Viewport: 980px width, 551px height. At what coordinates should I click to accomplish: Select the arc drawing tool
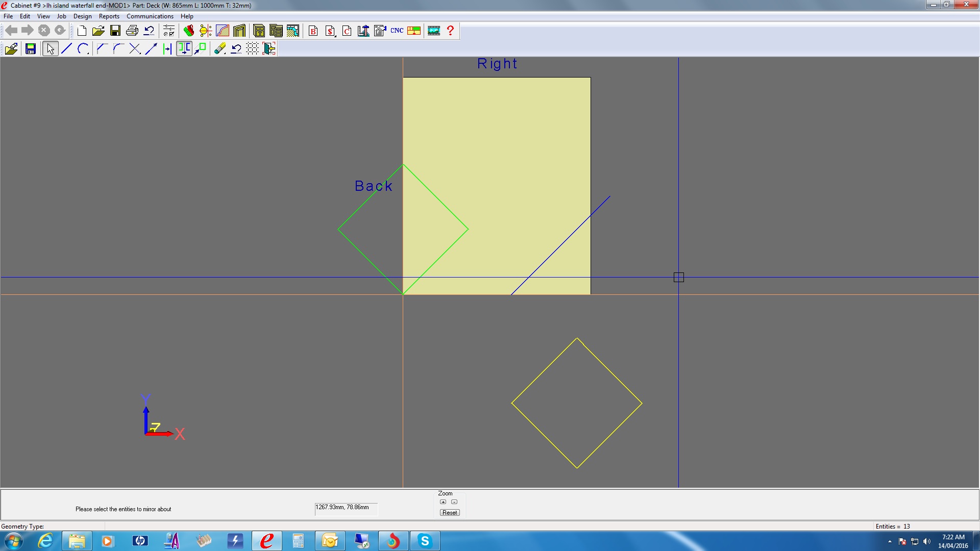(83, 48)
